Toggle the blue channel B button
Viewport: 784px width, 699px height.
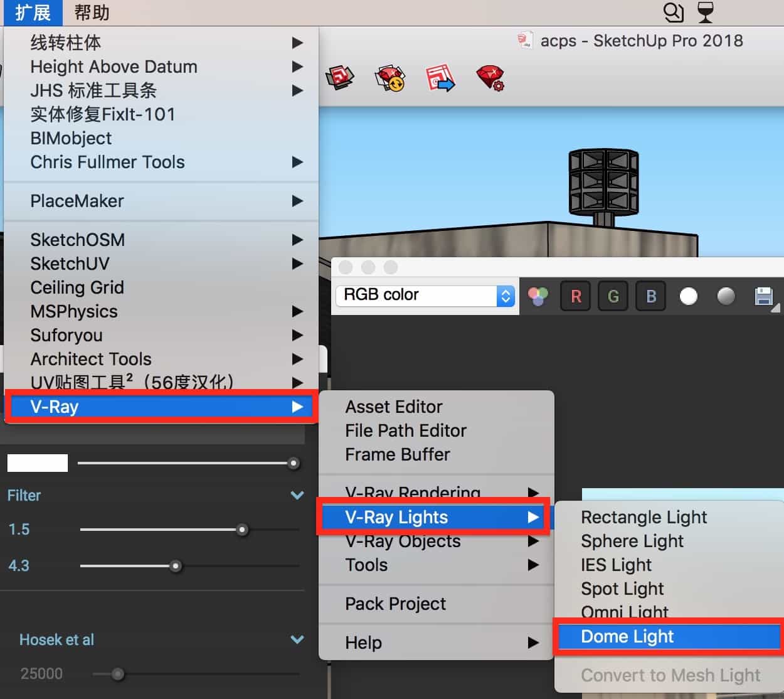click(651, 296)
